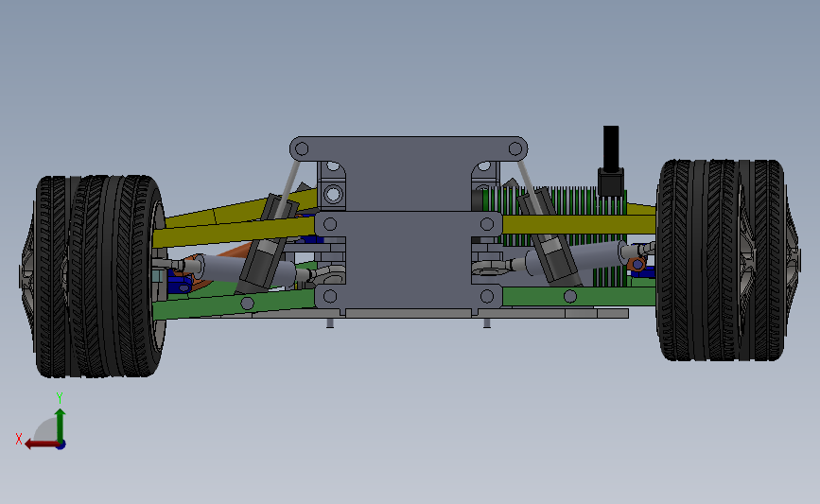Click the bolt on the left green arm
This screenshot has height=504, width=820.
[248, 303]
